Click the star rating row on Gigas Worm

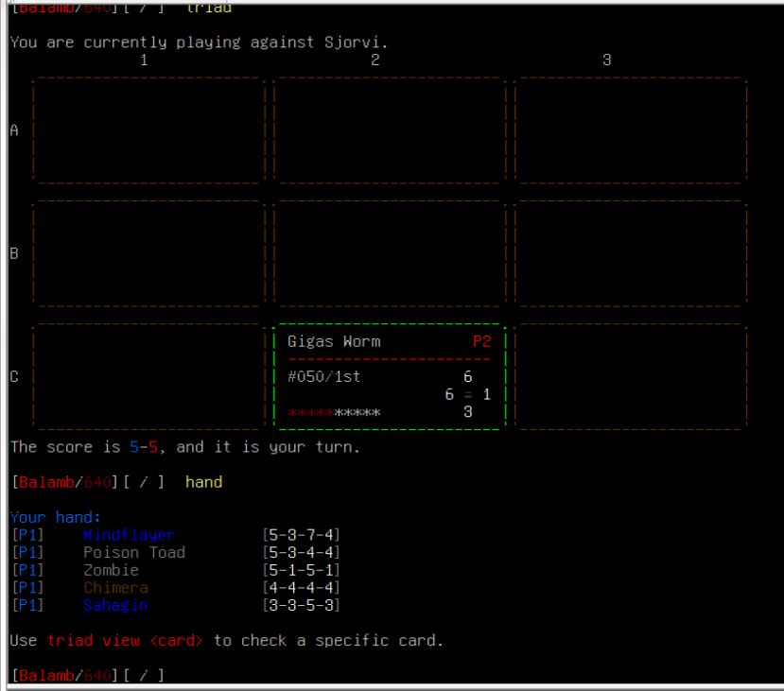point(334,412)
